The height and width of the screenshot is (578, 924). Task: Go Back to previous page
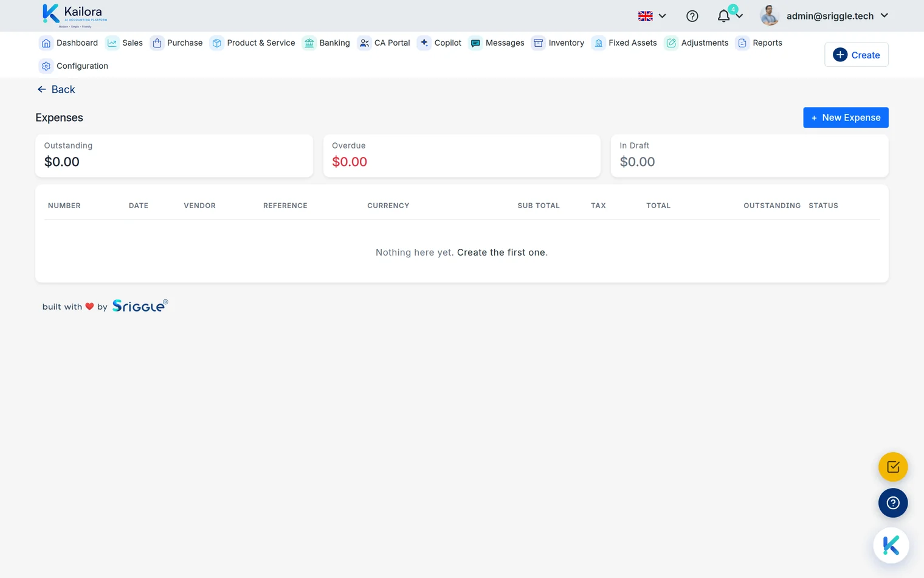pyautogui.click(x=56, y=89)
